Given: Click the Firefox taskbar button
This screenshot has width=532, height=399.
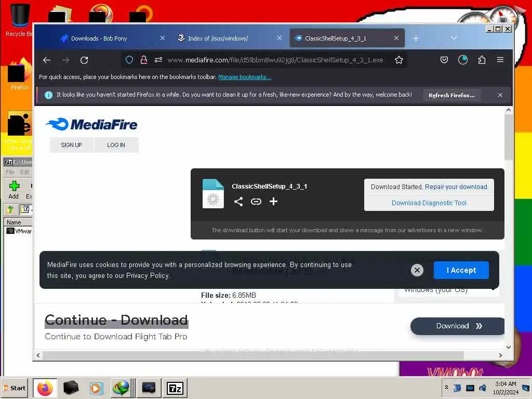Looking at the screenshot, I should (x=45, y=388).
